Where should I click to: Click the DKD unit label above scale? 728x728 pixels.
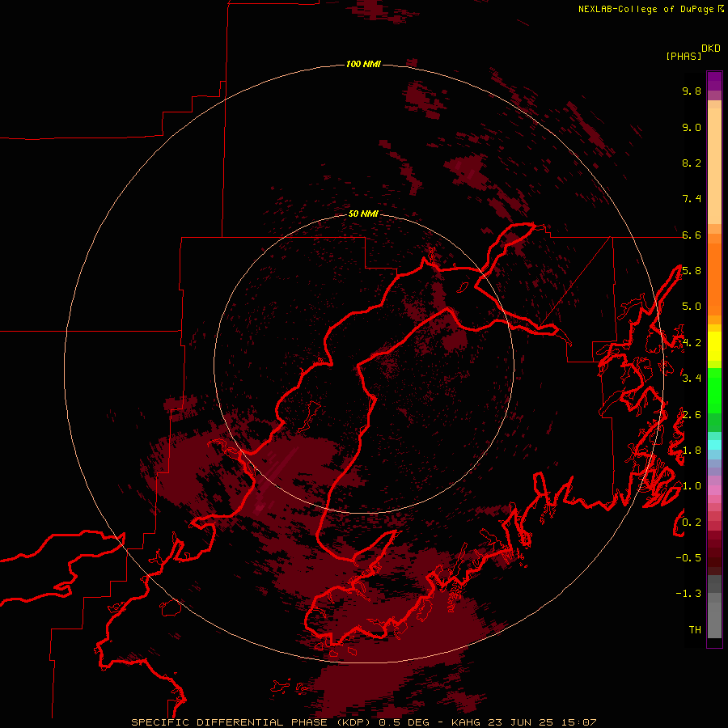pos(710,49)
